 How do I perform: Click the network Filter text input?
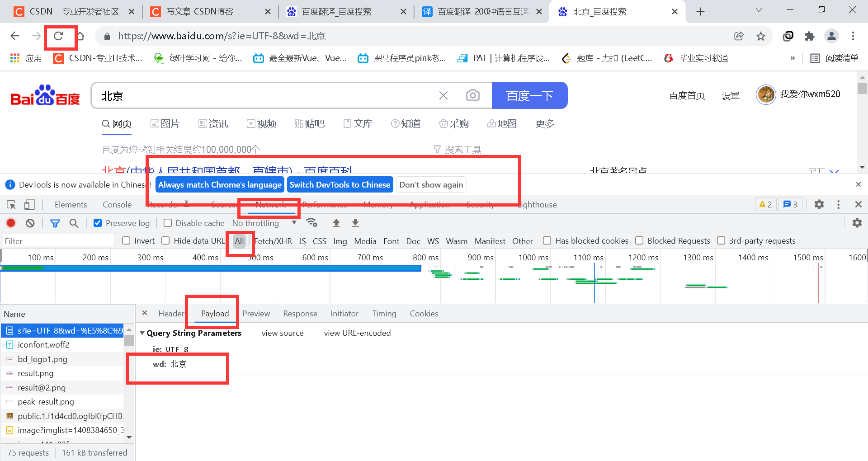click(x=58, y=241)
